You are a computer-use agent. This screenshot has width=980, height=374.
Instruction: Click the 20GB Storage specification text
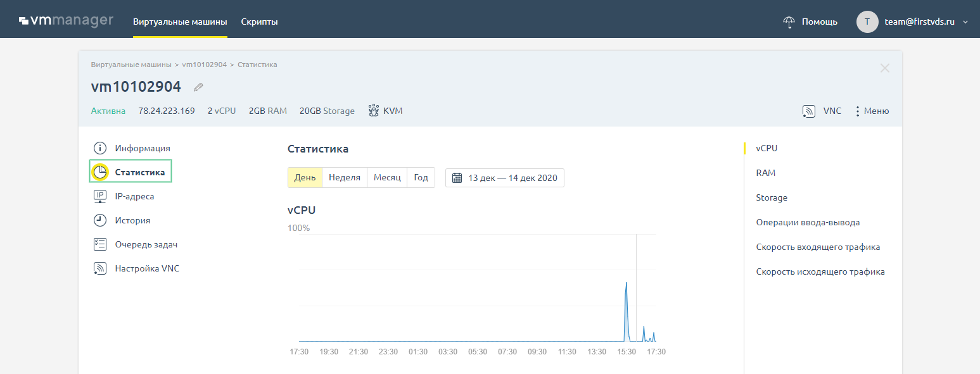point(327,111)
